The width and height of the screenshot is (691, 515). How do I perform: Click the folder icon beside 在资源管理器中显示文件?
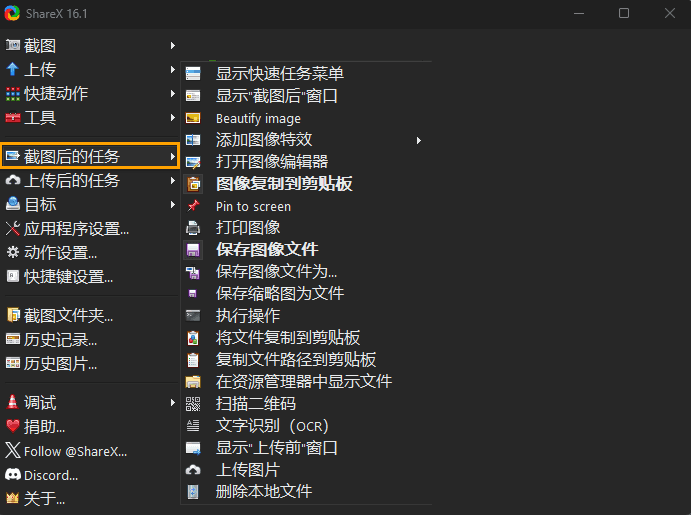point(193,382)
